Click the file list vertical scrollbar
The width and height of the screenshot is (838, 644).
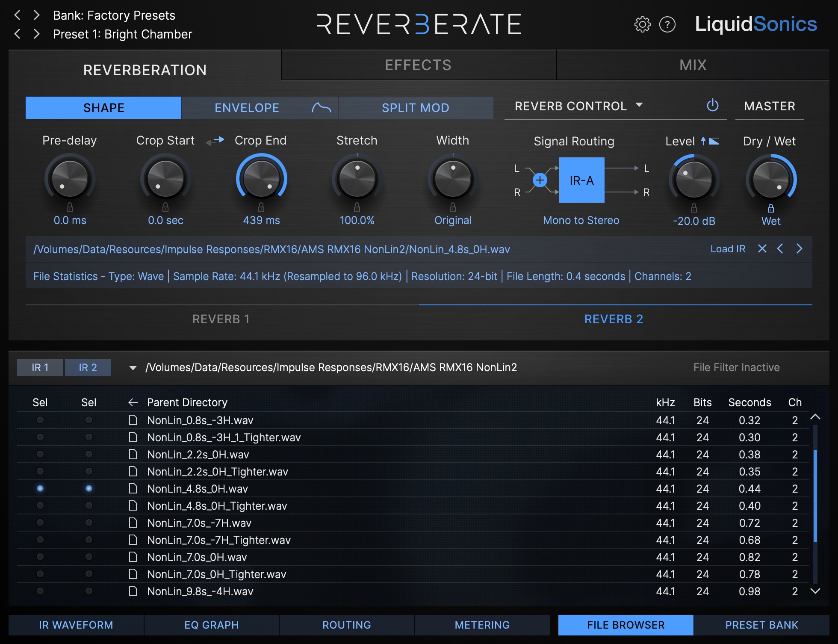815,496
